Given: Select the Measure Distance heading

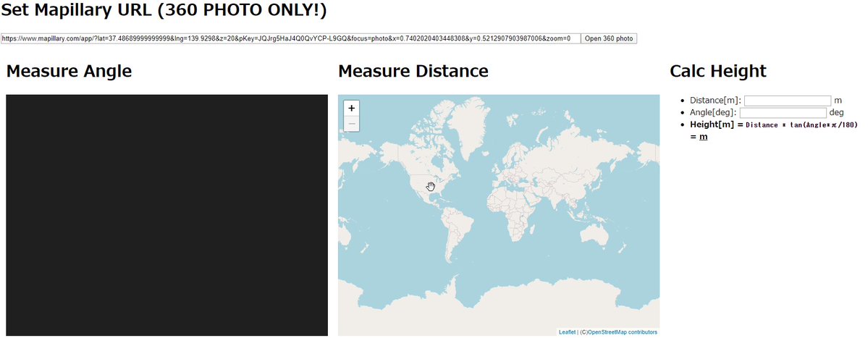Looking at the screenshot, I should [413, 72].
